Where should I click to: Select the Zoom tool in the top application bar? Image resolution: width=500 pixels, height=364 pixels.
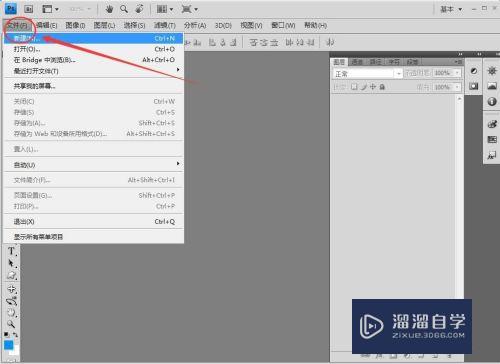coord(124,9)
